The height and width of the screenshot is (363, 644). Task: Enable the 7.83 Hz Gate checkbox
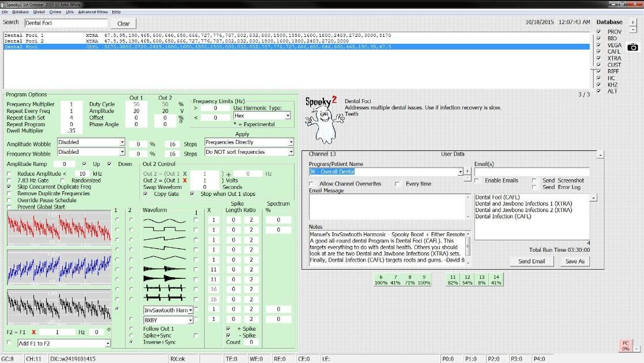pyautogui.click(x=9, y=180)
